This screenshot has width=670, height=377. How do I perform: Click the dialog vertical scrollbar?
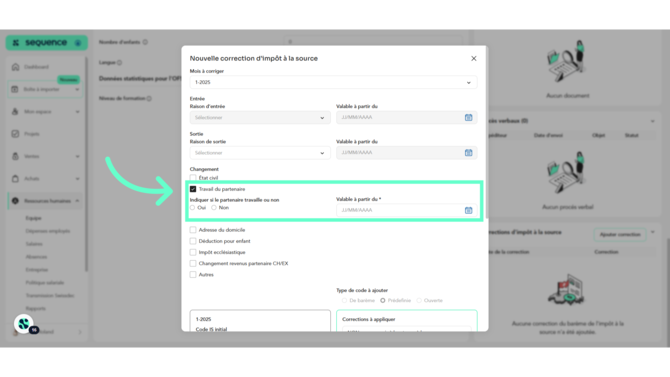pyautogui.click(x=487, y=133)
